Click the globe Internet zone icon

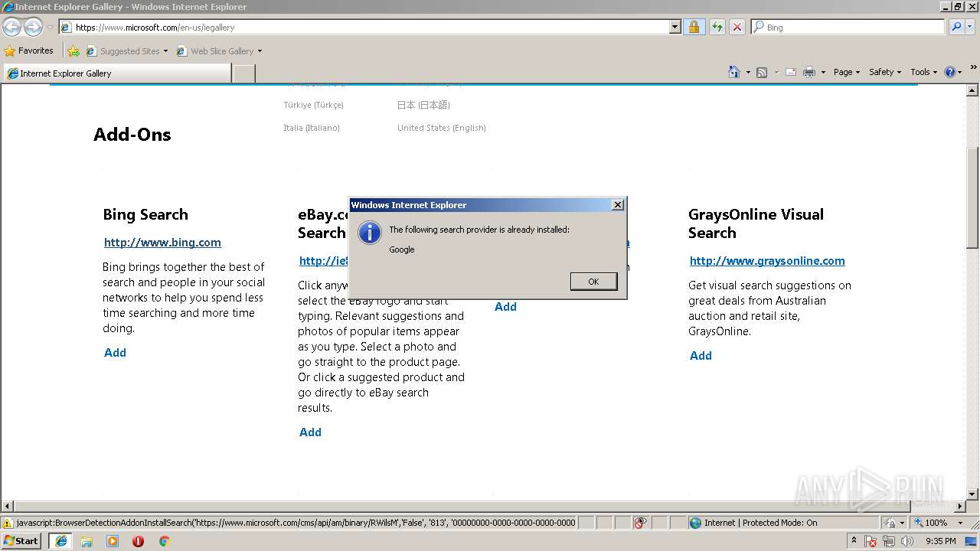coord(695,523)
